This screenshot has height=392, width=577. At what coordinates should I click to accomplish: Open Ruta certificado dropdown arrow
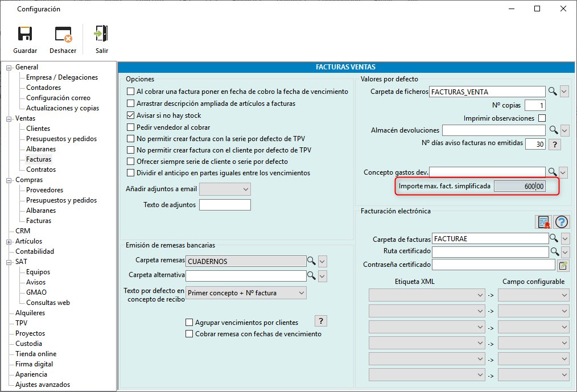coord(566,252)
